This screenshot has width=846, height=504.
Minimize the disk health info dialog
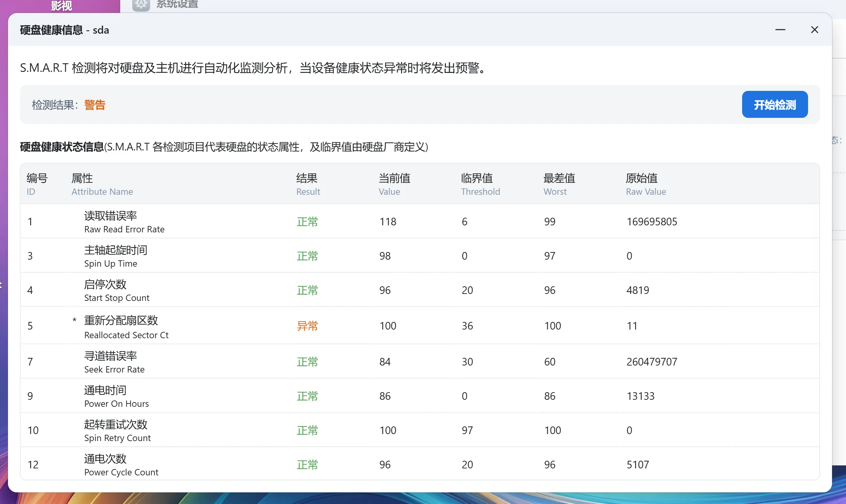pyautogui.click(x=780, y=30)
